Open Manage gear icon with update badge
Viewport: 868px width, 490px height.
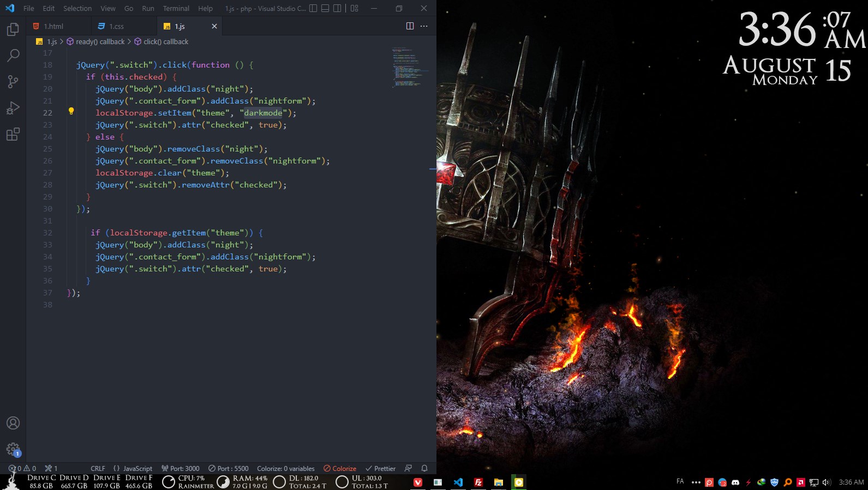pyautogui.click(x=13, y=449)
